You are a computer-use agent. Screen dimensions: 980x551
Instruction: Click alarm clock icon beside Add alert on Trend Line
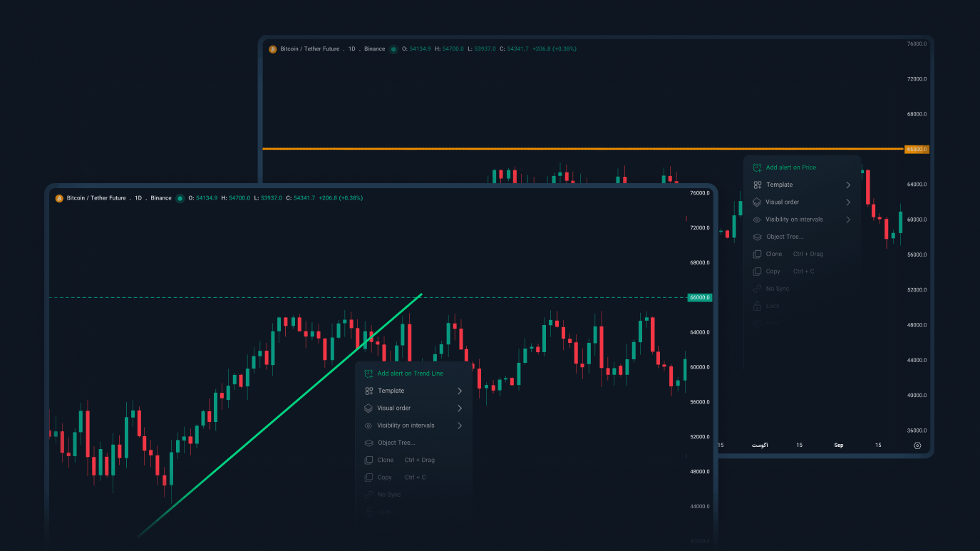coord(368,374)
